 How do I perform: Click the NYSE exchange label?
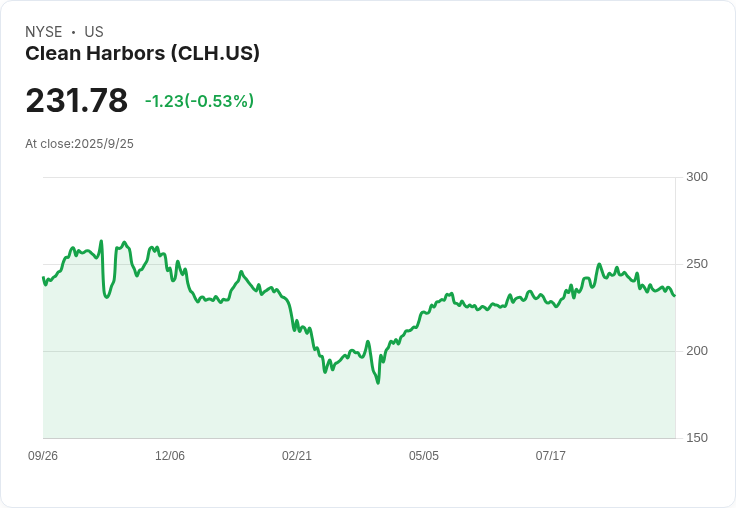[x=44, y=32]
